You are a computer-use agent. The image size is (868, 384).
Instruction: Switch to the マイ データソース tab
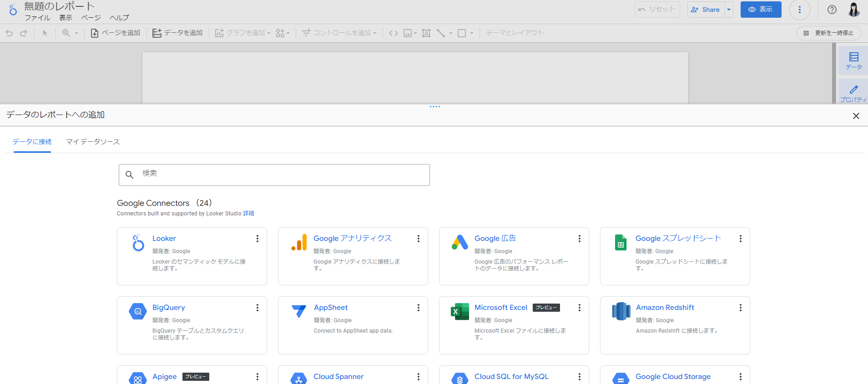(x=93, y=142)
